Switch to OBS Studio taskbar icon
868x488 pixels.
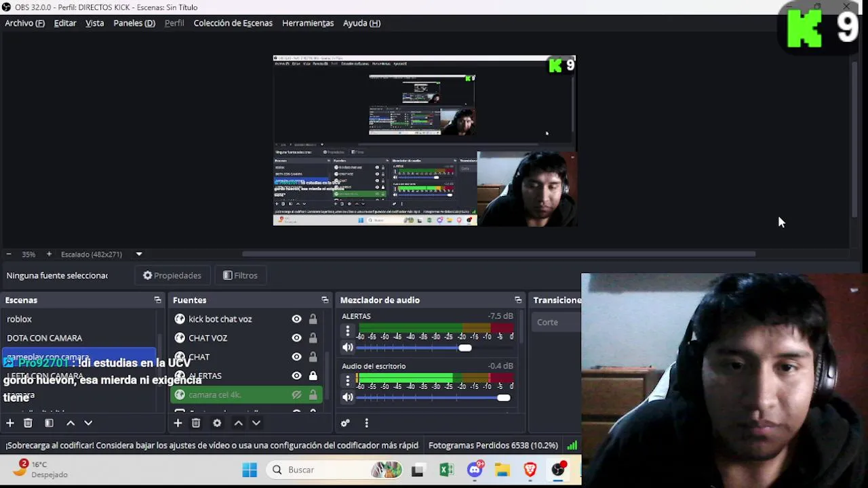[x=558, y=470]
